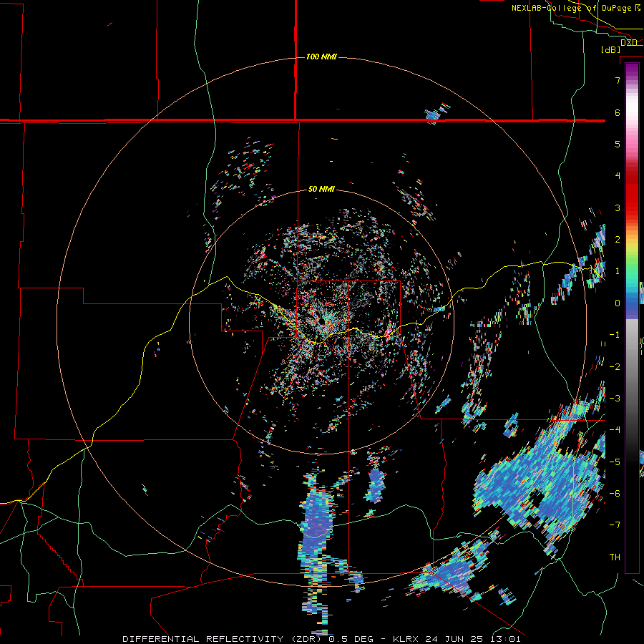644x644 pixels.
Task: Click the "-4" value on color scale
Action: coord(615,430)
